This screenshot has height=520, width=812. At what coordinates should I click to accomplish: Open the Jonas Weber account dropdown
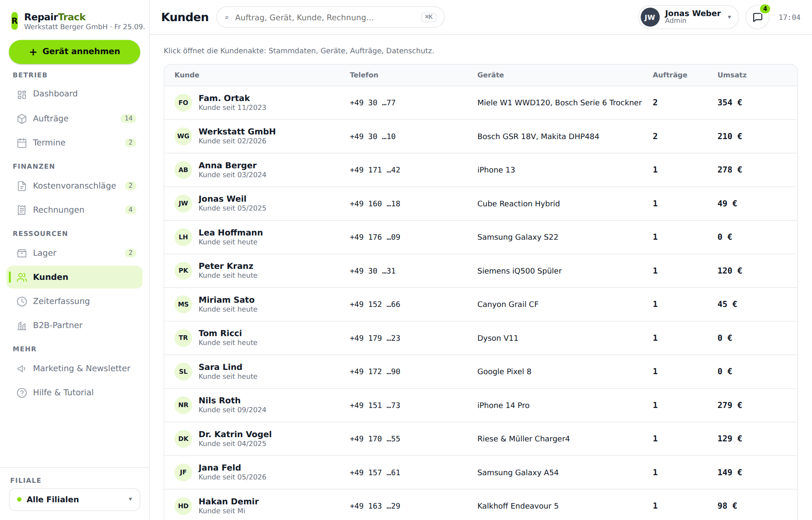[x=688, y=17]
